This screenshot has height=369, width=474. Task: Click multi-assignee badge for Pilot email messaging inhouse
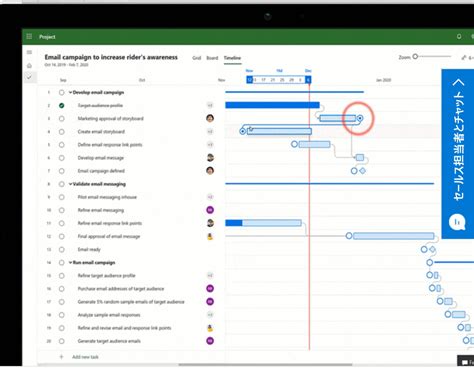pos(210,197)
